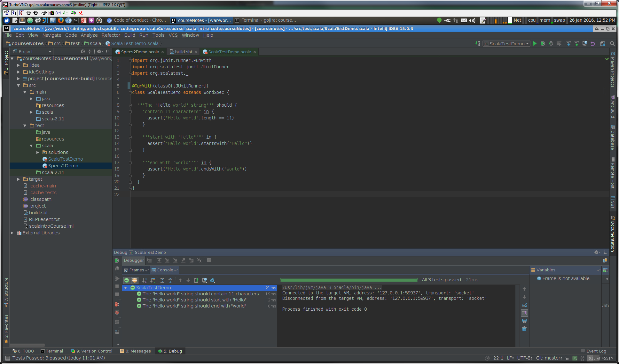The width and height of the screenshot is (619, 364).
Task: Open the TODO tool window
Action: [x=23, y=351]
